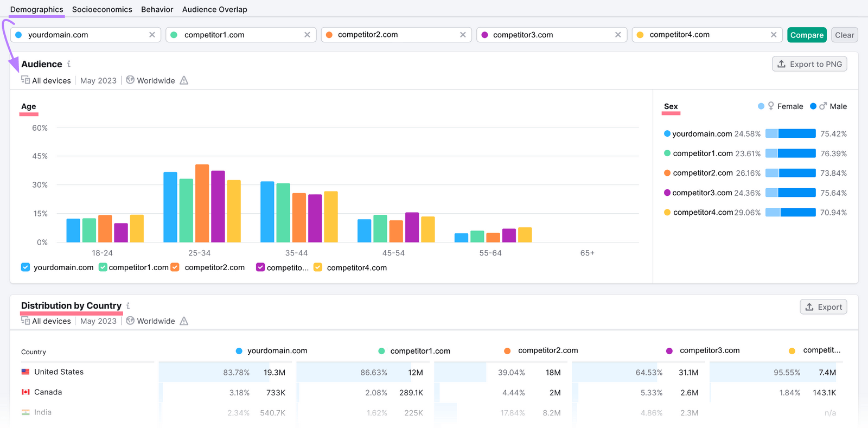Click All devices icon under Audience heading
868x428 pixels.
tap(25, 80)
